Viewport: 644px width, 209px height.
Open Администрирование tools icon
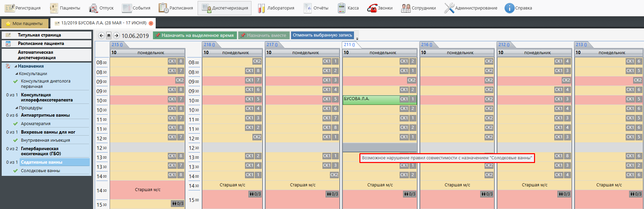[x=449, y=8]
